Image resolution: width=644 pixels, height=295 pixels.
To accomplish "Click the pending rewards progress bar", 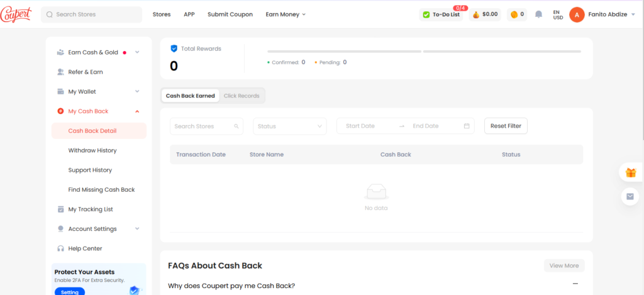I will pos(502,52).
